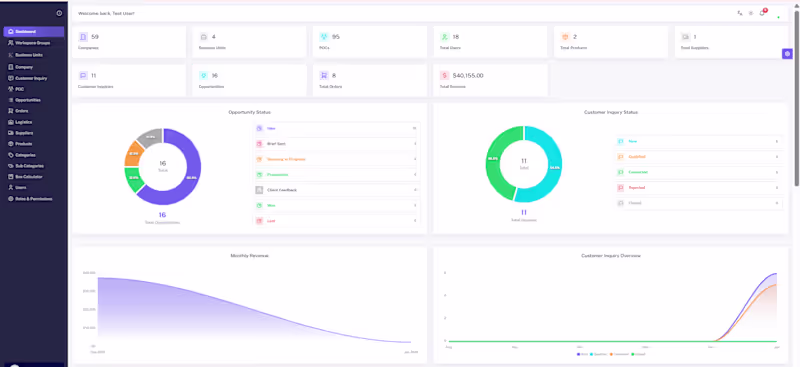Screen dimensions: 800x367
Task: Open Business Units in the sidebar
Action: pos(34,55)
